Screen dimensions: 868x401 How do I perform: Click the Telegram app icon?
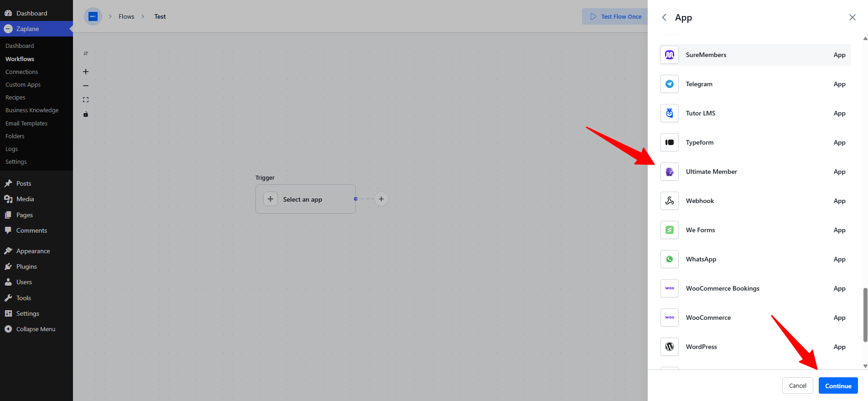tap(670, 84)
